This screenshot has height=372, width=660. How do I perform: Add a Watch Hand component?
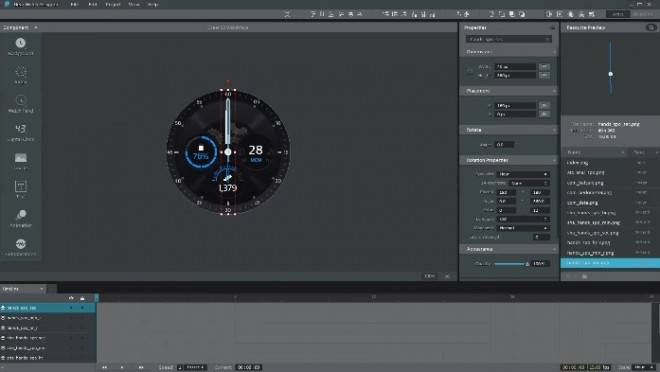20,103
